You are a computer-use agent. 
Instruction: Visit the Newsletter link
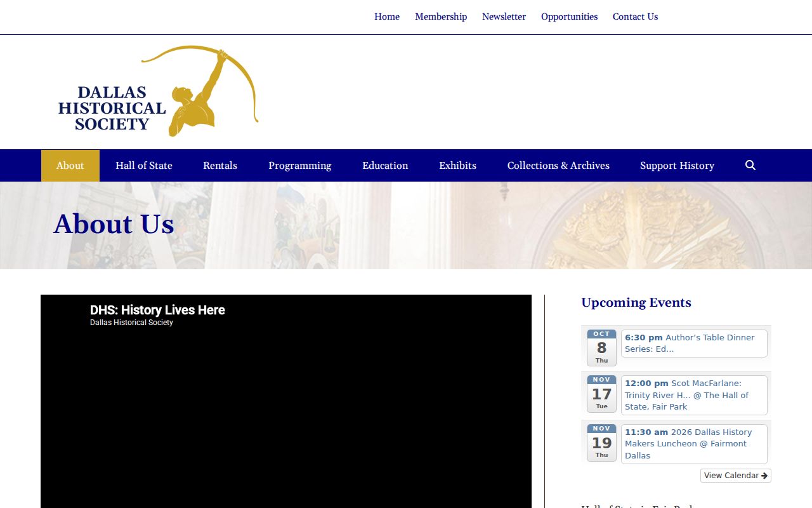tap(504, 17)
